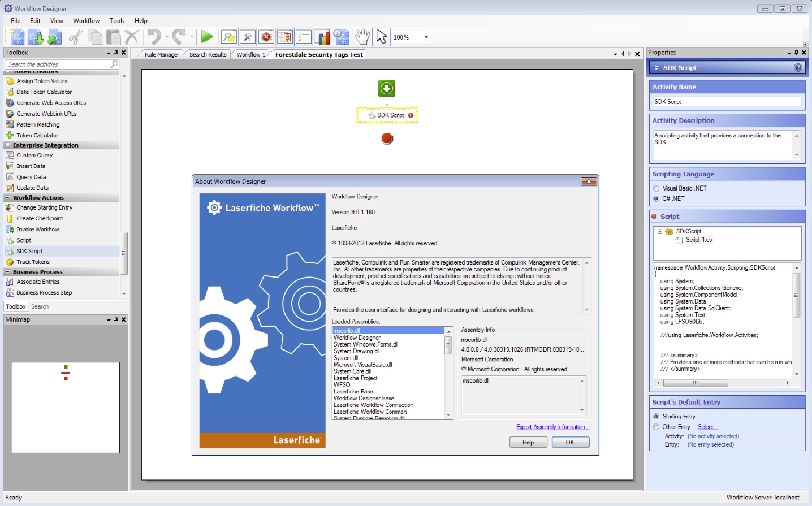This screenshot has width=812, height=506.
Task: Collapse the SDKScript tree node
Action: (x=660, y=231)
